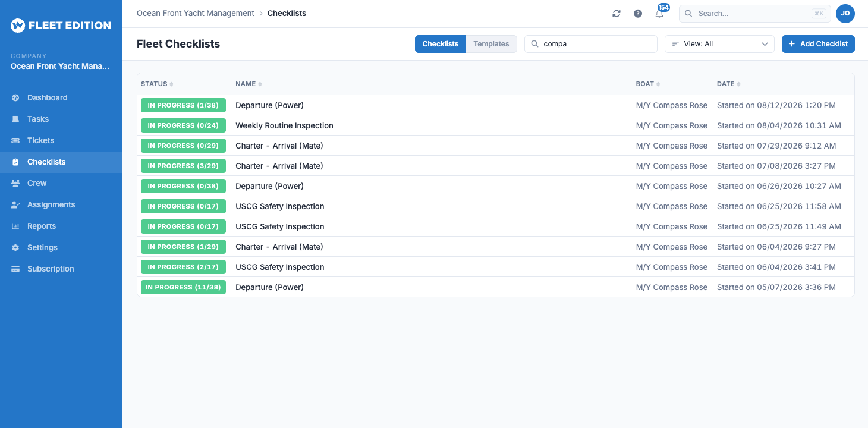Sort by the Date column
The height and width of the screenshot is (428, 868).
pos(729,84)
